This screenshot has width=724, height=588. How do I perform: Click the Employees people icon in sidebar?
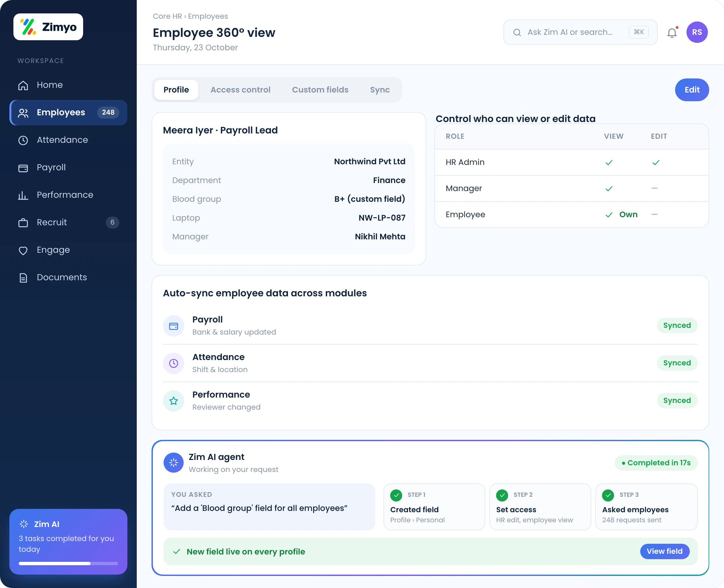tap(23, 113)
